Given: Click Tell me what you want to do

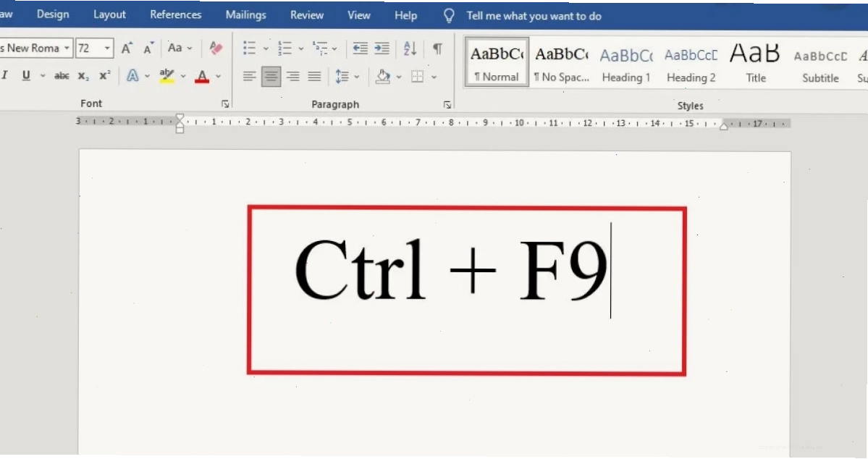Looking at the screenshot, I should pyautogui.click(x=534, y=16).
